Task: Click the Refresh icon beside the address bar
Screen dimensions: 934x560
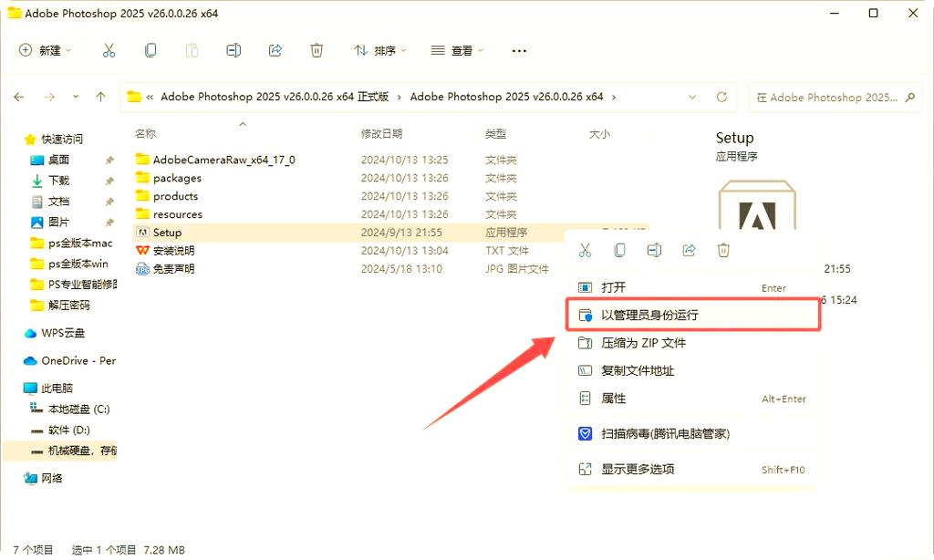Action: point(723,98)
